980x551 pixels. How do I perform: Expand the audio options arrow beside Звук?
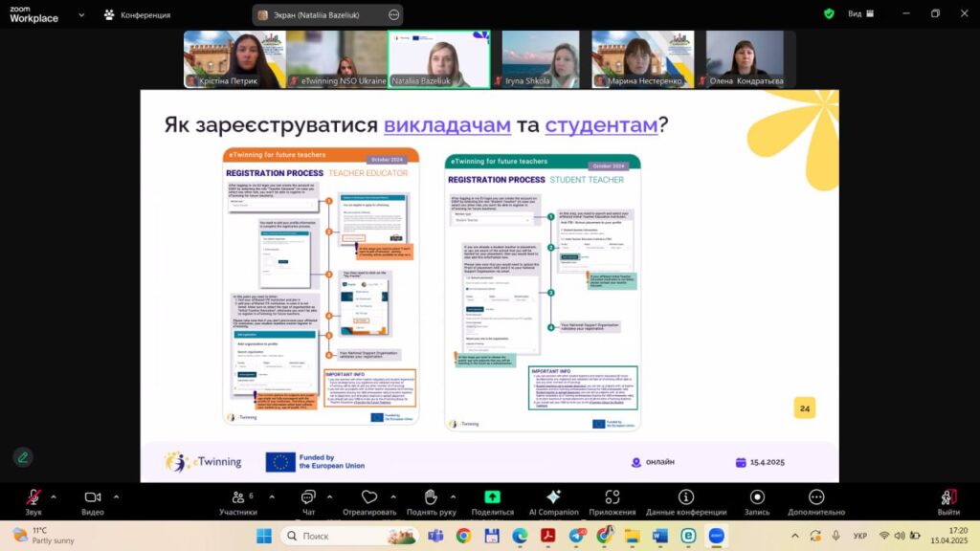coord(54,496)
